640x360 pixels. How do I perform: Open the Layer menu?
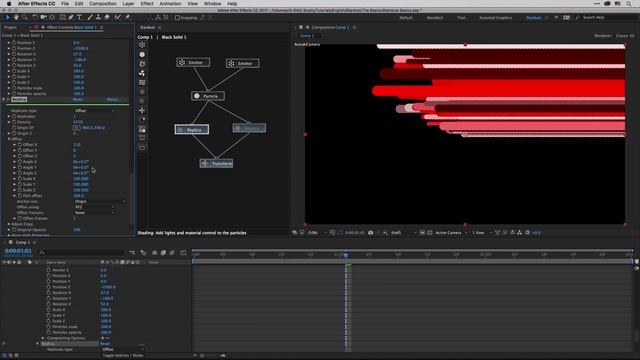(x=128, y=4)
